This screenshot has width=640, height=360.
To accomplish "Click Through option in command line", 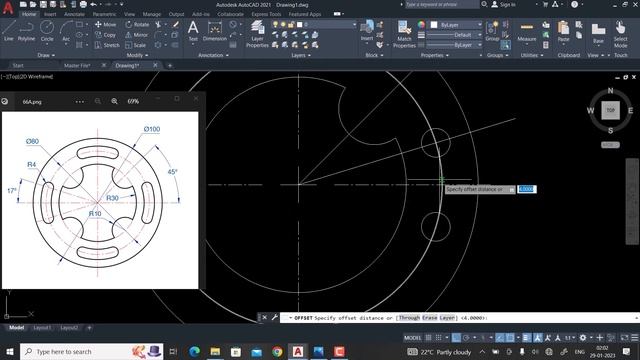I will tap(409, 318).
